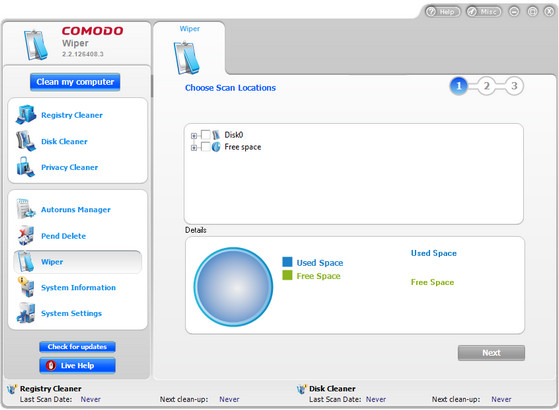Screen dimensions: 559x410
Task: Click the Wiper tab's large icon
Action: click(x=186, y=58)
